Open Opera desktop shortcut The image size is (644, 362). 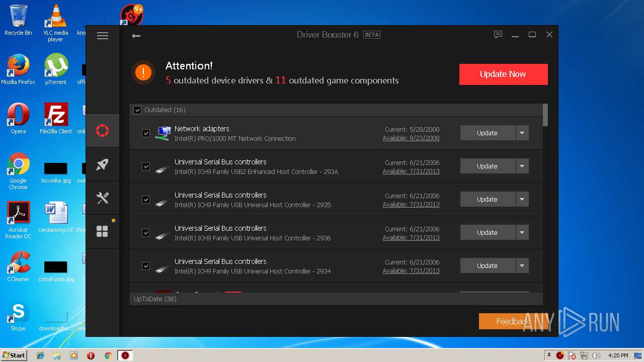coord(18,119)
